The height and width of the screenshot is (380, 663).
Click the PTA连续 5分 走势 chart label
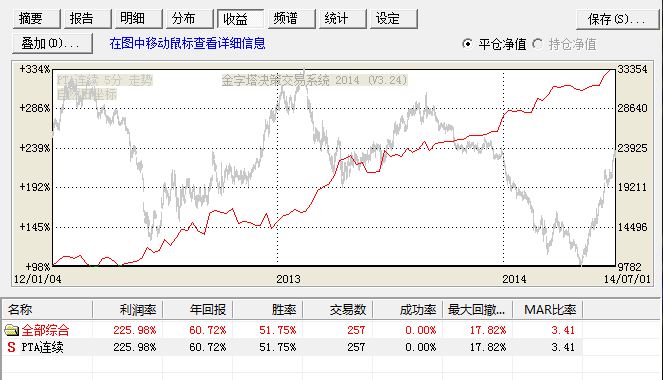tap(104, 80)
